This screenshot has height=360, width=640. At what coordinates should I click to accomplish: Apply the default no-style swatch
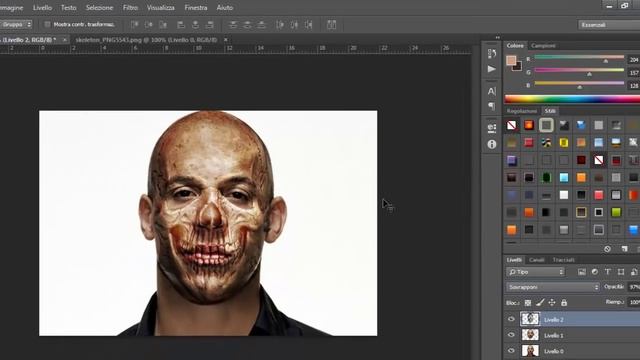(x=511, y=125)
